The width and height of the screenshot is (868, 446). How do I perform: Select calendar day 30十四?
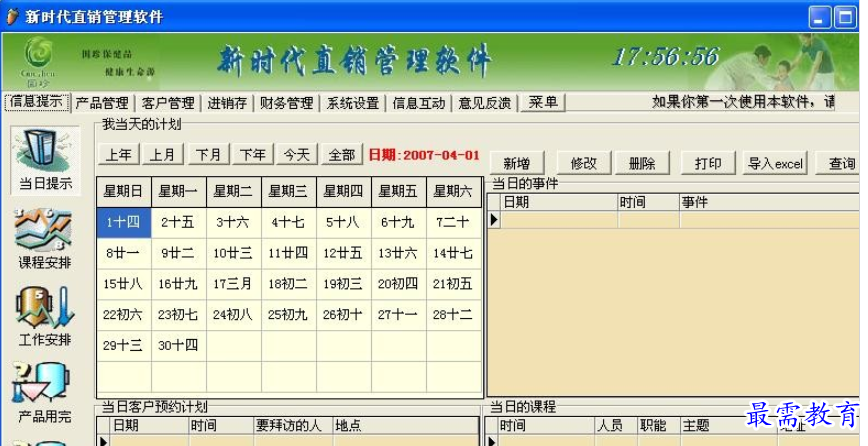click(x=178, y=346)
